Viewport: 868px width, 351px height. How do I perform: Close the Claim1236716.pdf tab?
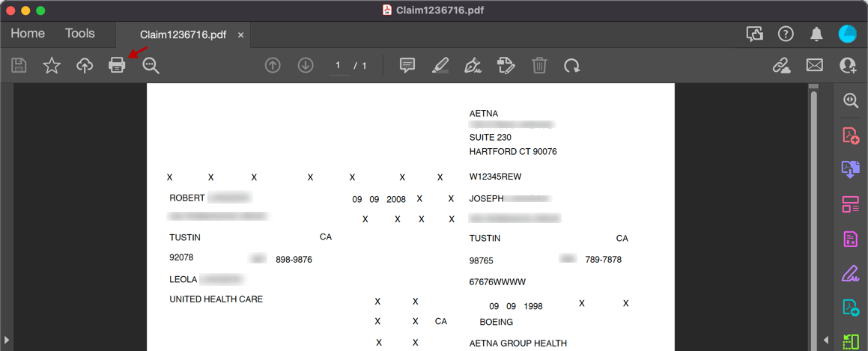pos(241,35)
